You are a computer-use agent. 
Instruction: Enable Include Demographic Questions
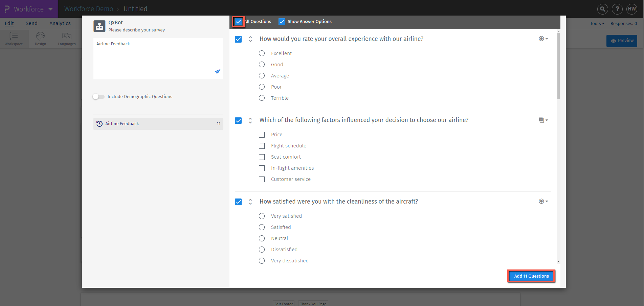coord(98,96)
